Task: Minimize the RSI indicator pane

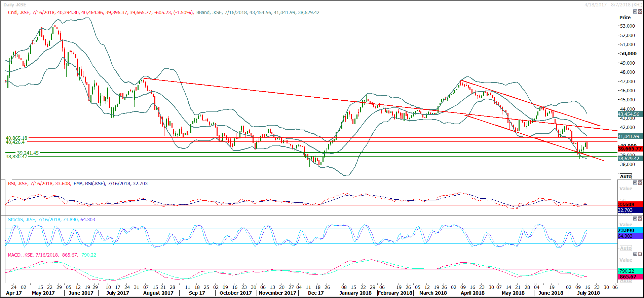Action: click(x=635, y=183)
